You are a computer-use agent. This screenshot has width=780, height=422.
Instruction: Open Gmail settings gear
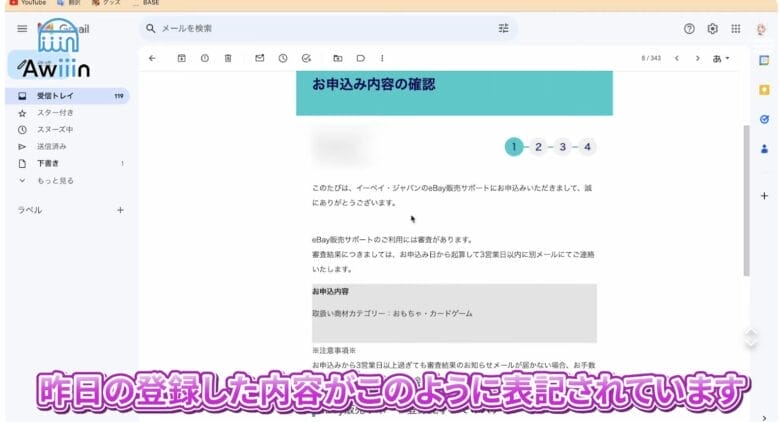[712, 29]
